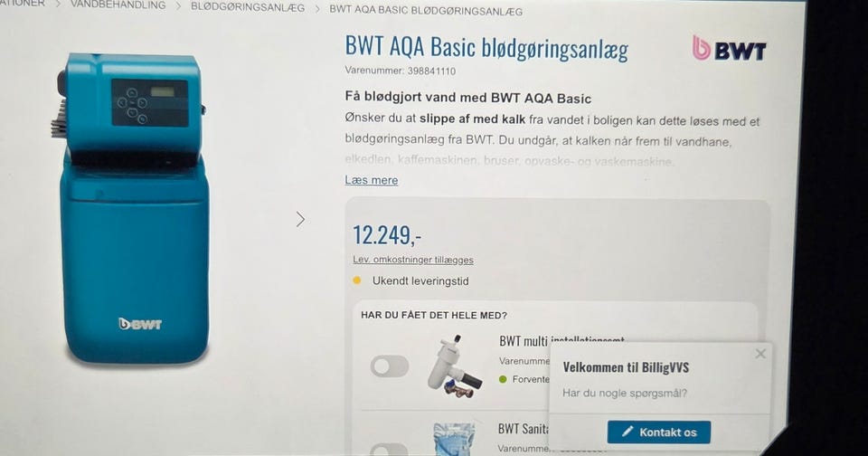The height and width of the screenshot is (456, 868).
Task: Open Lev. omkostninger tillægges link
Action: coord(413,260)
